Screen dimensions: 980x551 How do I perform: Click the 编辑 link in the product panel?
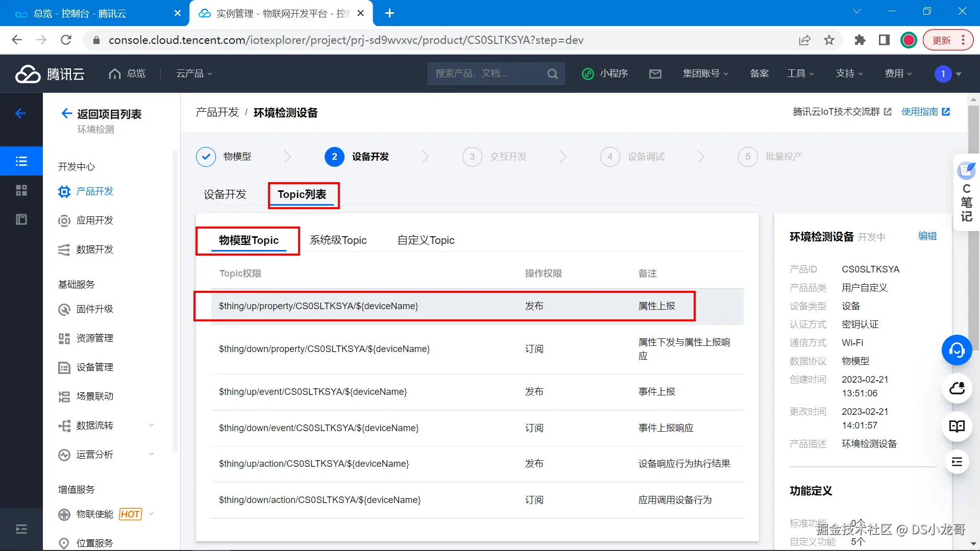coord(927,236)
